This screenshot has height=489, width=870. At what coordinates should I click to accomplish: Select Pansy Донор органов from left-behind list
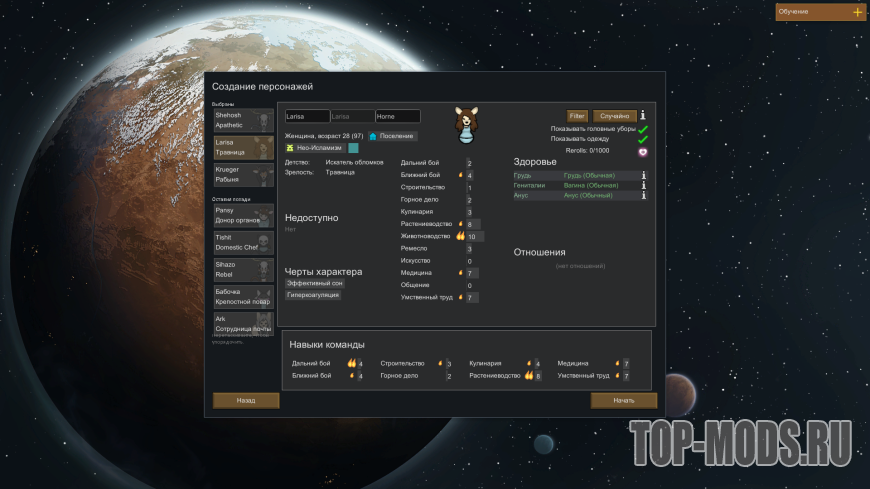(243, 215)
